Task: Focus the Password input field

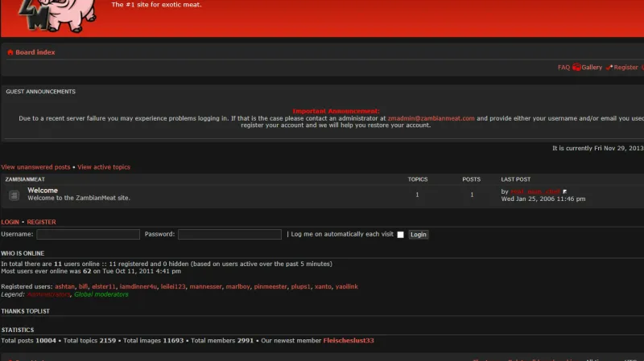Action: [x=229, y=235]
